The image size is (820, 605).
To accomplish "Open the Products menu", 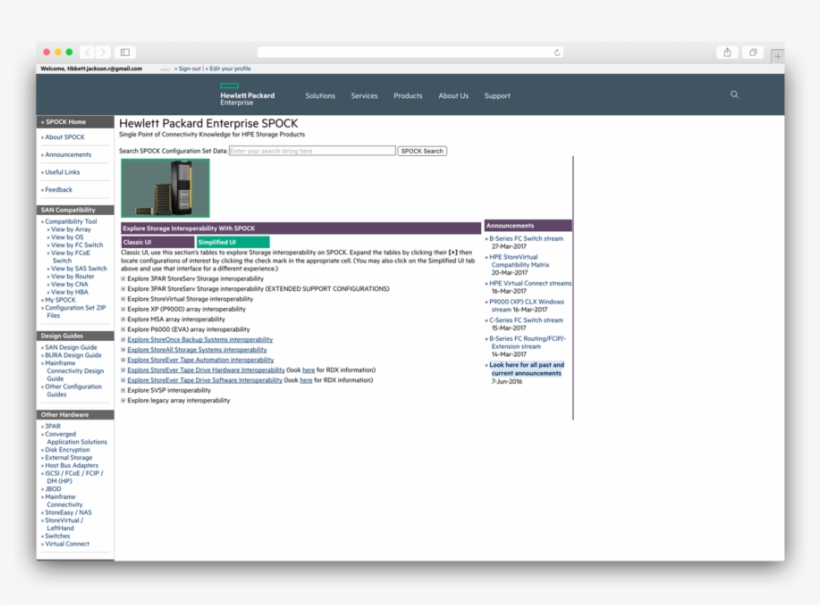I will pos(407,96).
